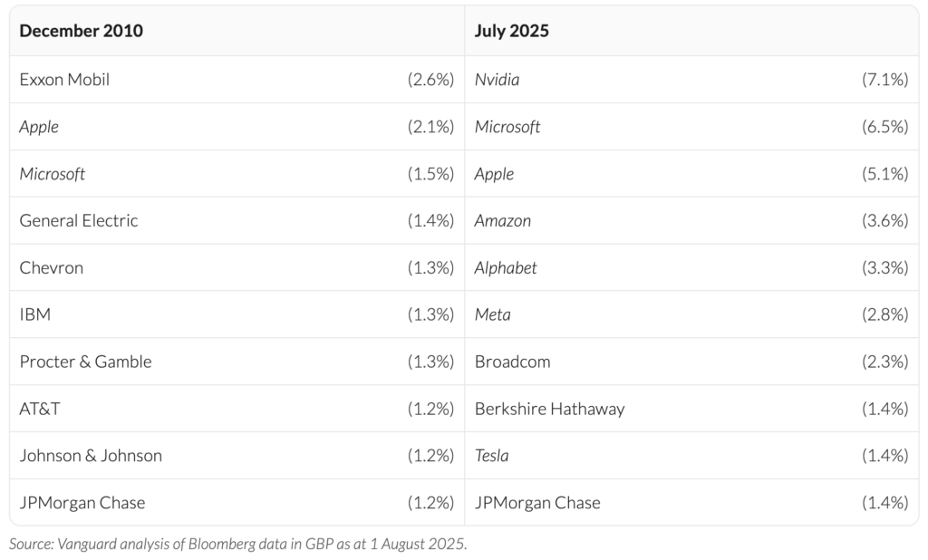The width and height of the screenshot is (928, 560).
Task: Select the Berkshire Hathaway entry
Action: coord(549,409)
